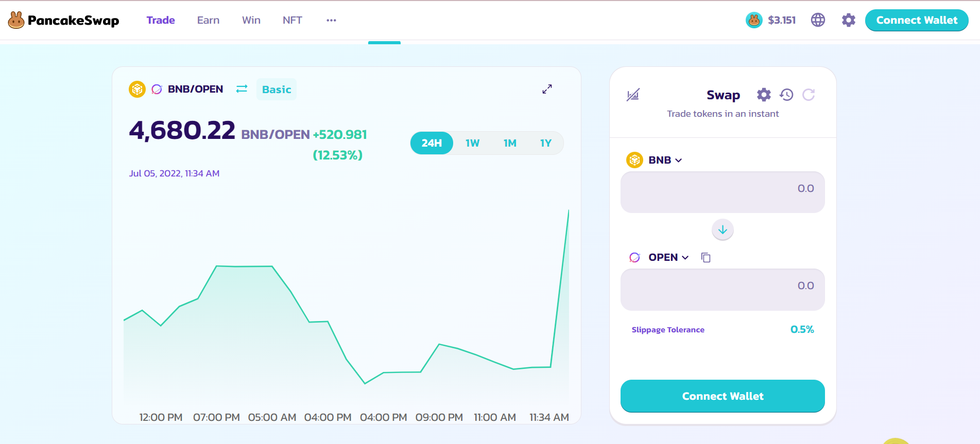Click the 4,680.22 price value
The height and width of the screenshot is (444, 980).
[182, 130]
